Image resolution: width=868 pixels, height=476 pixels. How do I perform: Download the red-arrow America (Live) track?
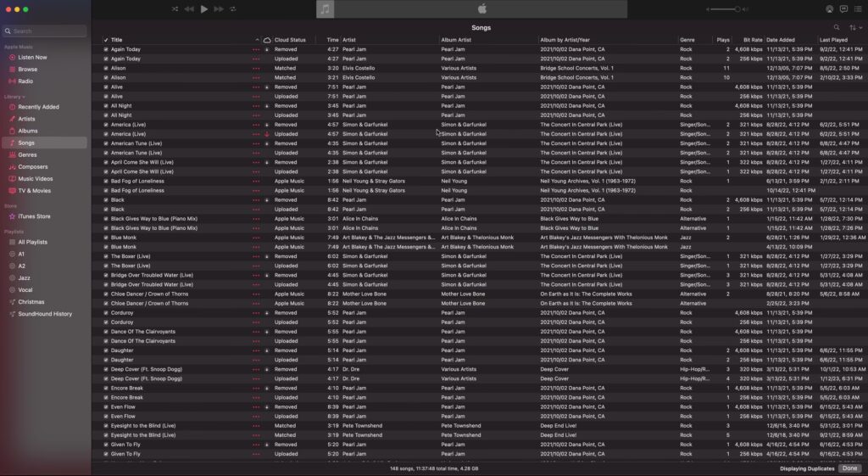click(x=267, y=134)
